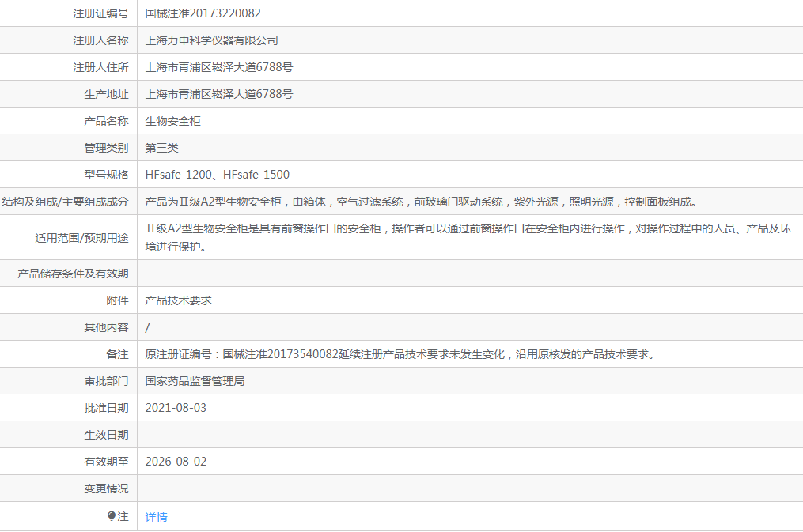Image resolution: width=803 pixels, height=532 pixels.
Task: Click approval date 2021-08-03
Action: 176,408
